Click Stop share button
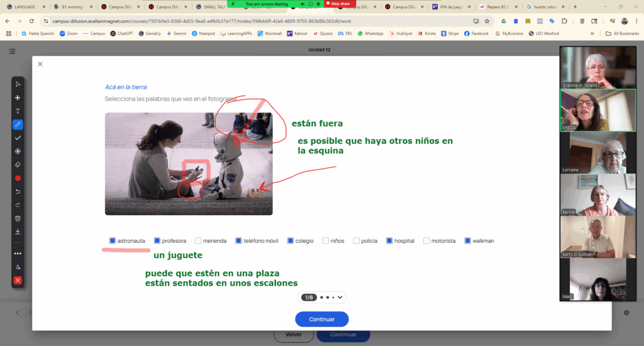 (x=340, y=4)
